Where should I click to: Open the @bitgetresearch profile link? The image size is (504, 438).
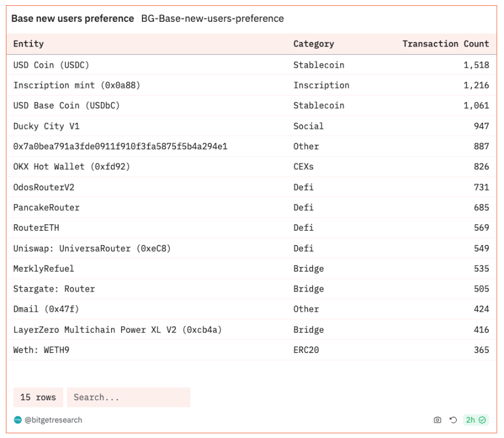(x=53, y=420)
